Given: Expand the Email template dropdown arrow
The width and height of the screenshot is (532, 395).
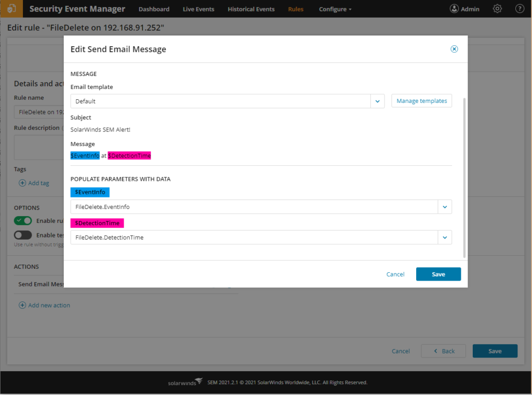Looking at the screenshot, I should click(x=377, y=101).
